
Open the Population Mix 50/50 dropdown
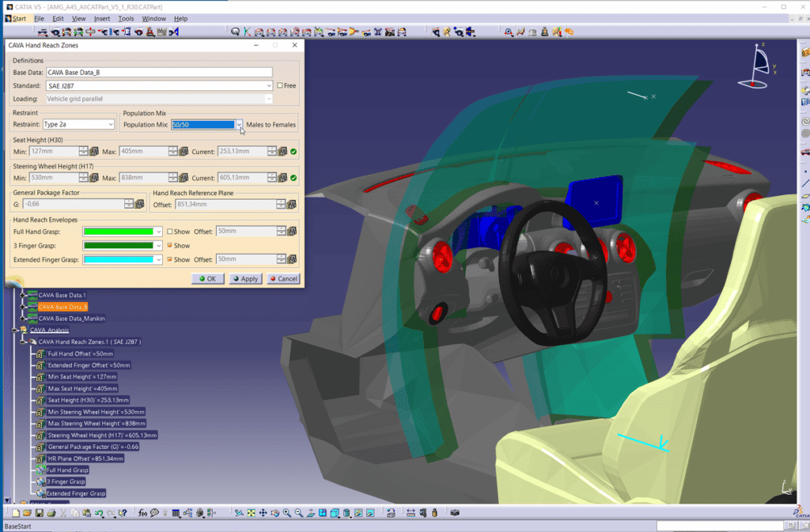(239, 124)
